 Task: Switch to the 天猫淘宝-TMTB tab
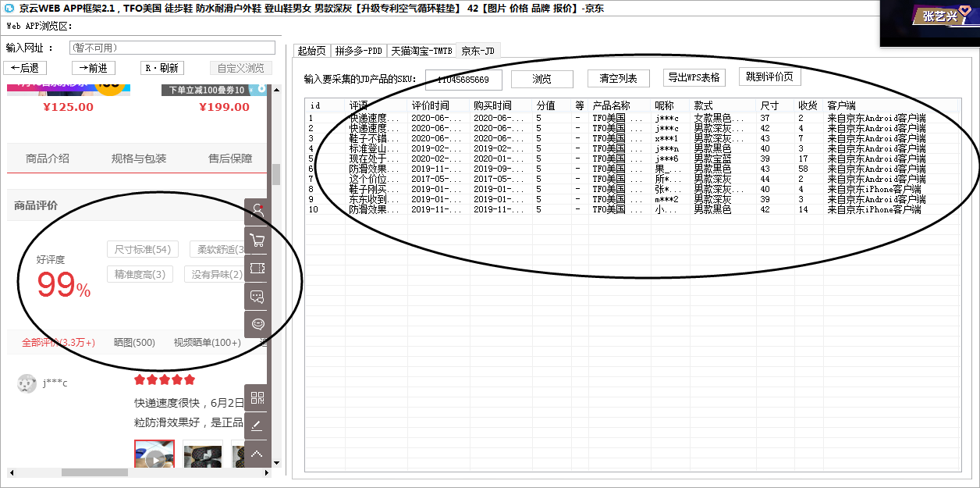(421, 51)
